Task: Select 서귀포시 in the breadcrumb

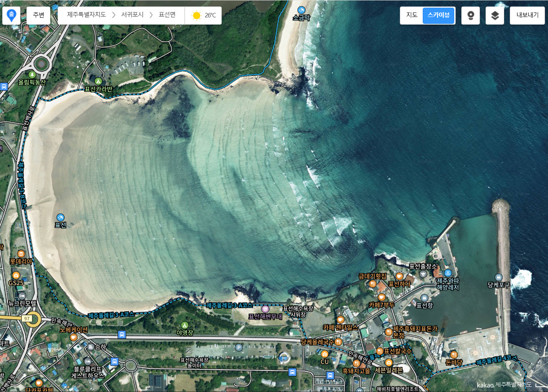Action: point(132,15)
